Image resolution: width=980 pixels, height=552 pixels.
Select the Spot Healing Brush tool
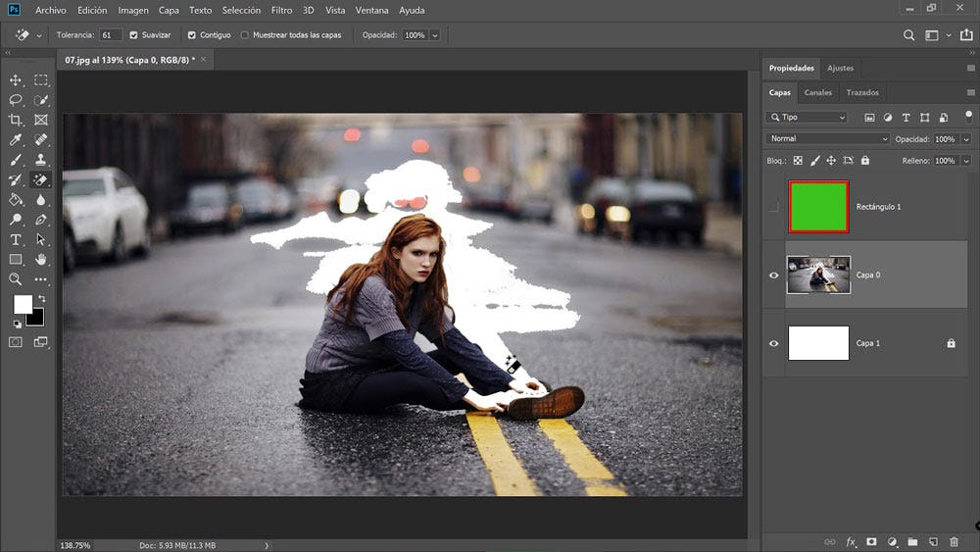click(x=40, y=140)
